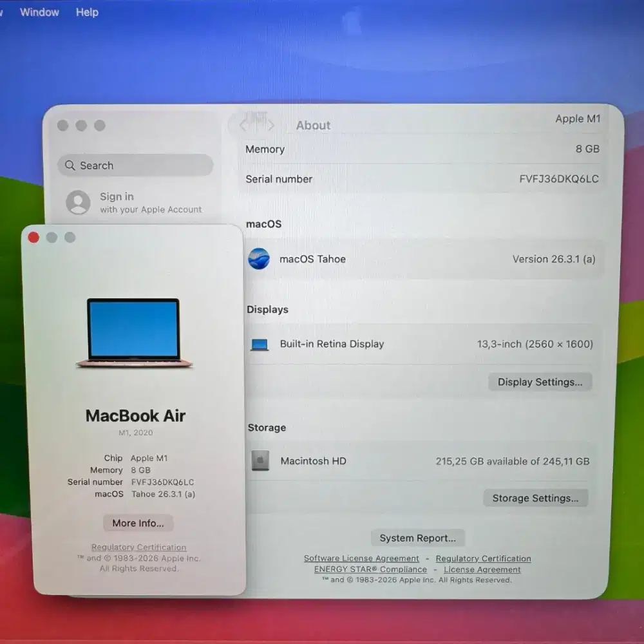
Task: Open the License Agreement link
Action: point(482,569)
